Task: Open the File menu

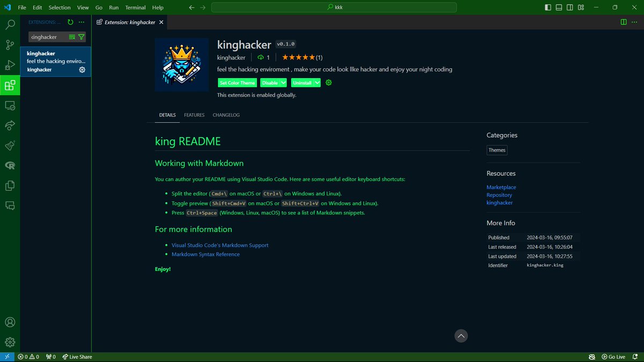Action: pyautogui.click(x=22, y=8)
